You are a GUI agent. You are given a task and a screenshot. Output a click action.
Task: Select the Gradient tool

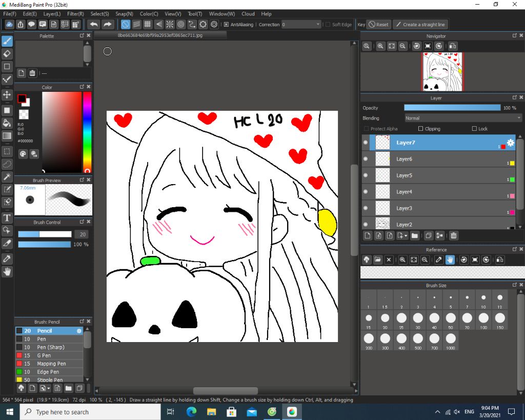tap(7, 136)
